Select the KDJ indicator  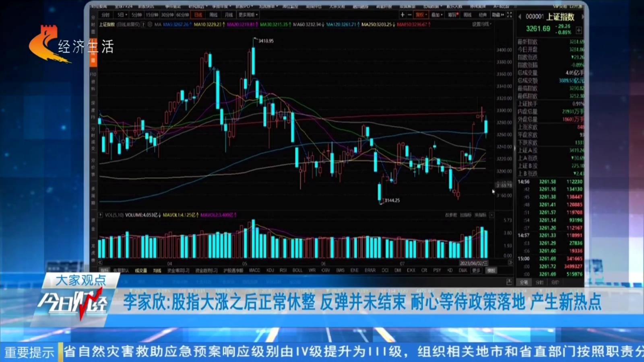270,271
